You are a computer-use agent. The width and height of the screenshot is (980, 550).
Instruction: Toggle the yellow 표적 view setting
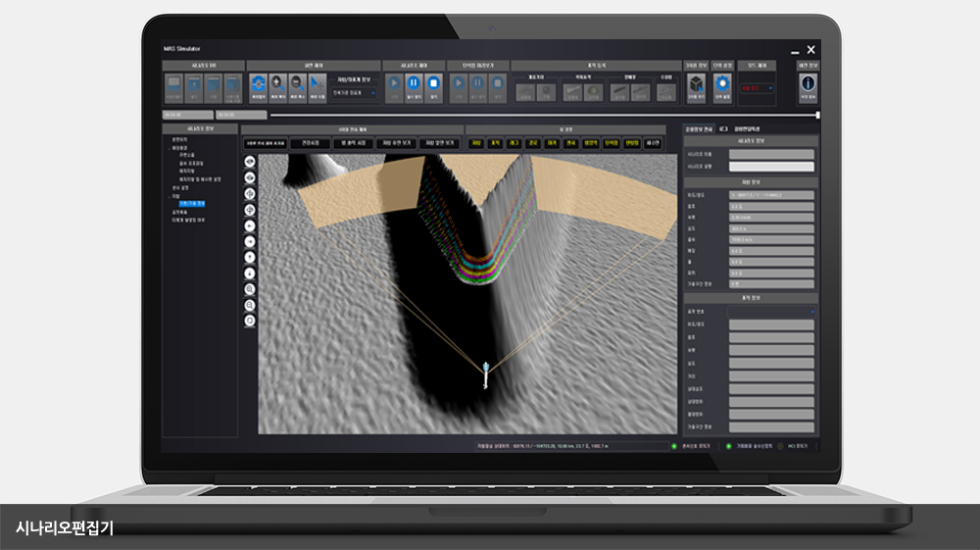click(x=495, y=143)
